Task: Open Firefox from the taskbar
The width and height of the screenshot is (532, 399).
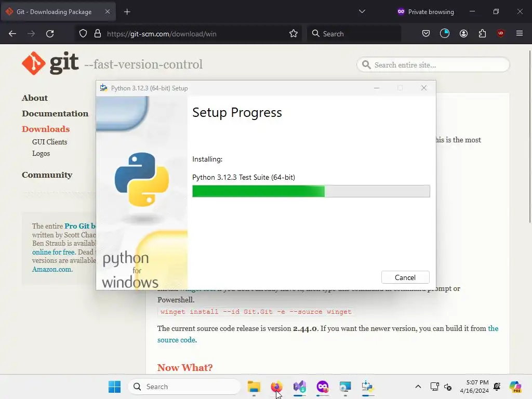Action: point(276,387)
